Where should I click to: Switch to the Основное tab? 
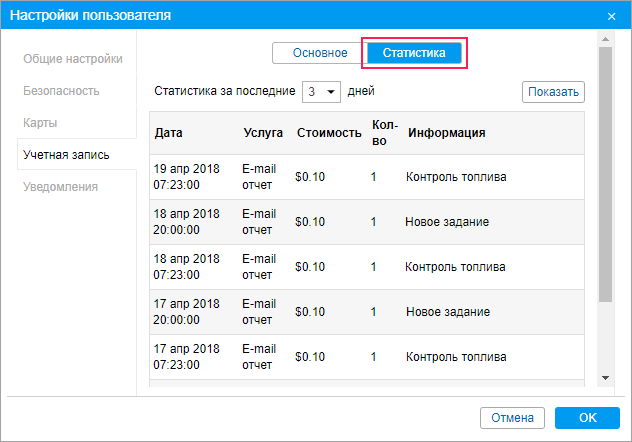(x=320, y=53)
